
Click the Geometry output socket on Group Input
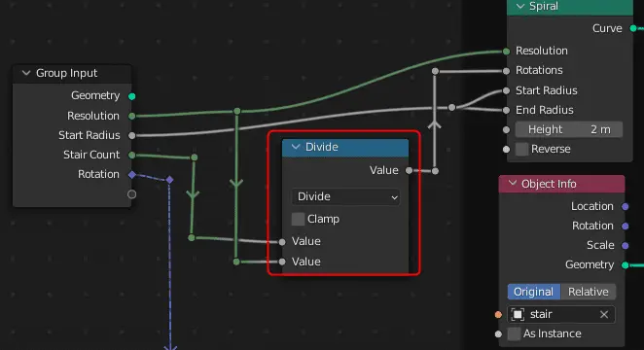click(x=132, y=96)
